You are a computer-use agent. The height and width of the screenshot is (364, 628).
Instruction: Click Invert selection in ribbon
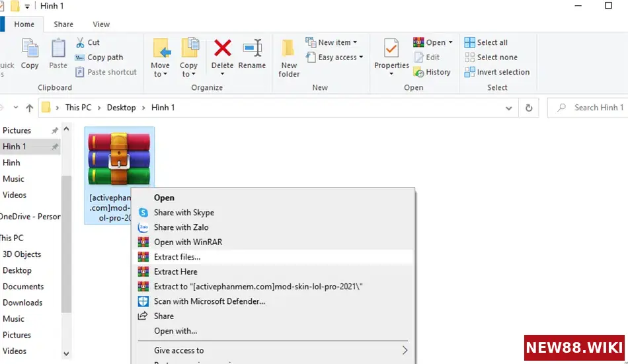pyautogui.click(x=496, y=72)
